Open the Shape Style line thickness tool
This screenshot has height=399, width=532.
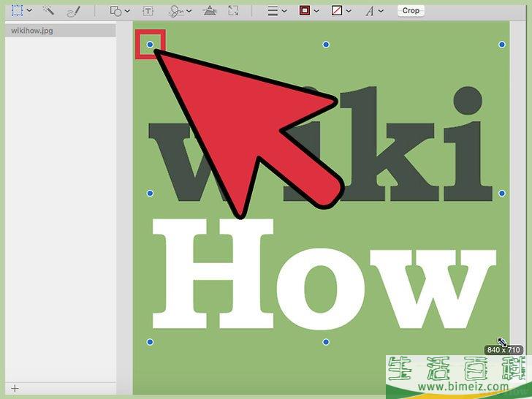coord(273,11)
